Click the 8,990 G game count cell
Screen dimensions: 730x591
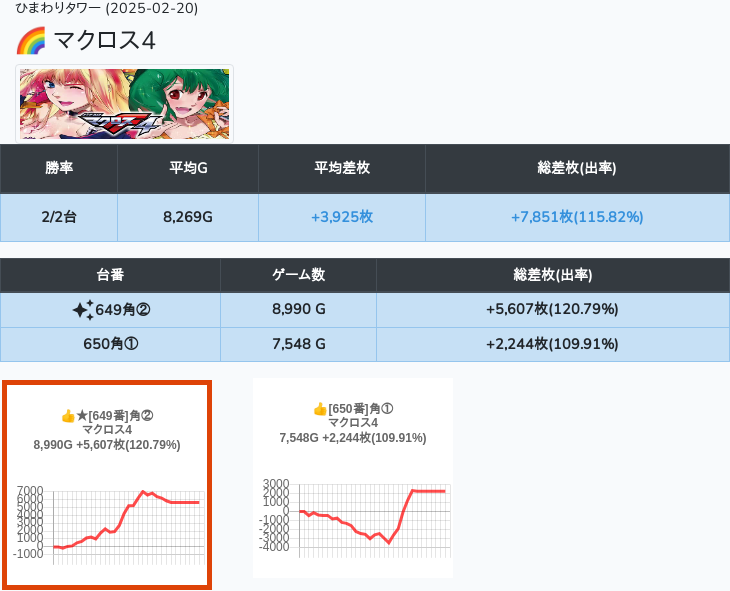click(298, 310)
